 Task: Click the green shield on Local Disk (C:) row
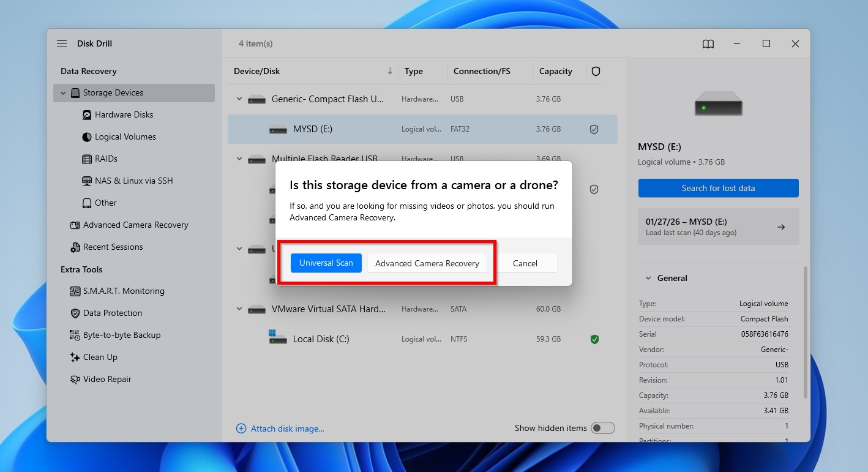pyautogui.click(x=594, y=339)
